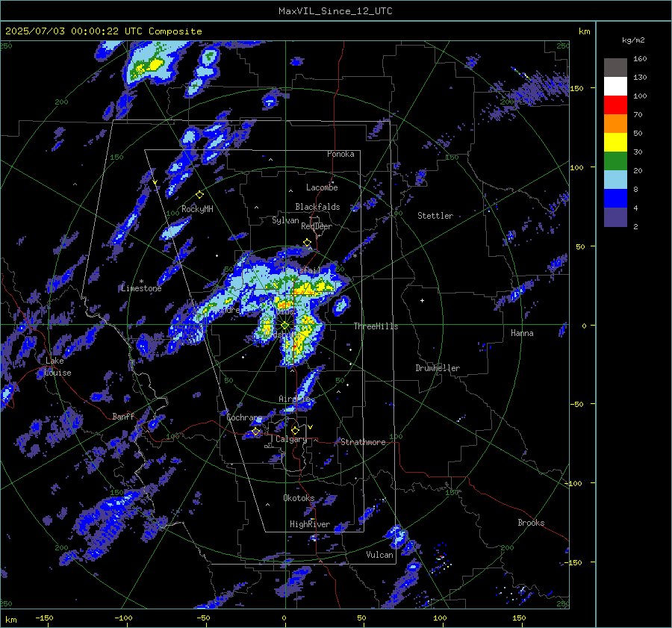The width and height of the screenshot is (672, 628).
Task: Click the yellow diamond marker below RedDeer
Action: tap(307, 243)
